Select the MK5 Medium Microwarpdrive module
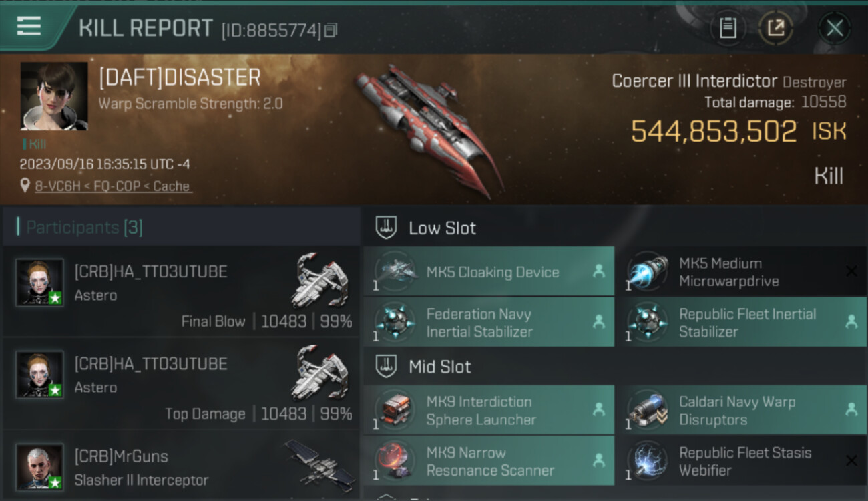 tap(740, 271)
